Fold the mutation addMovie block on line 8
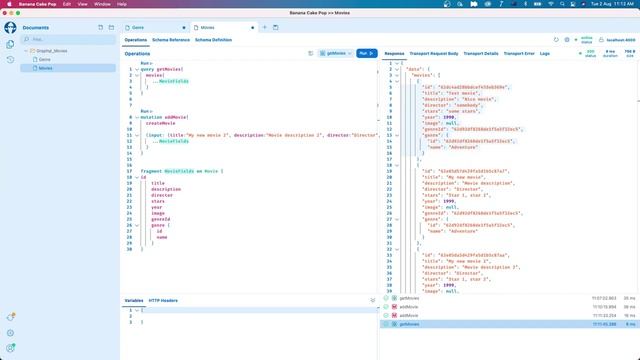Viewport: 640px width, 360px height. (137, 118)
